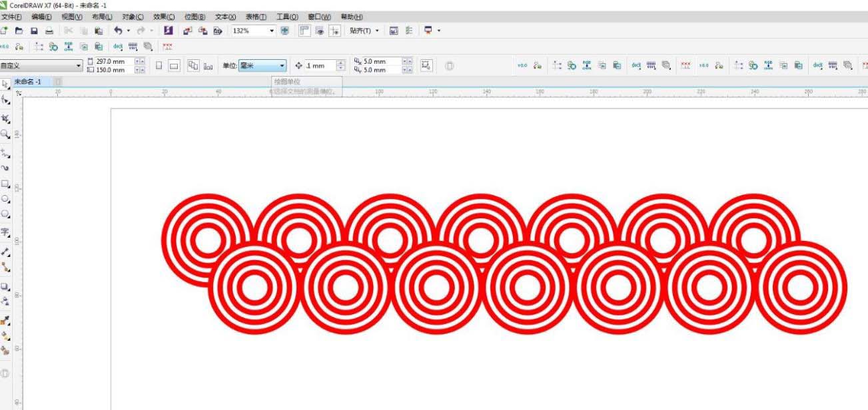Screen dimensions: 868x410
Task: Select the Drop Shadow tool
Action: coord(5,287)
